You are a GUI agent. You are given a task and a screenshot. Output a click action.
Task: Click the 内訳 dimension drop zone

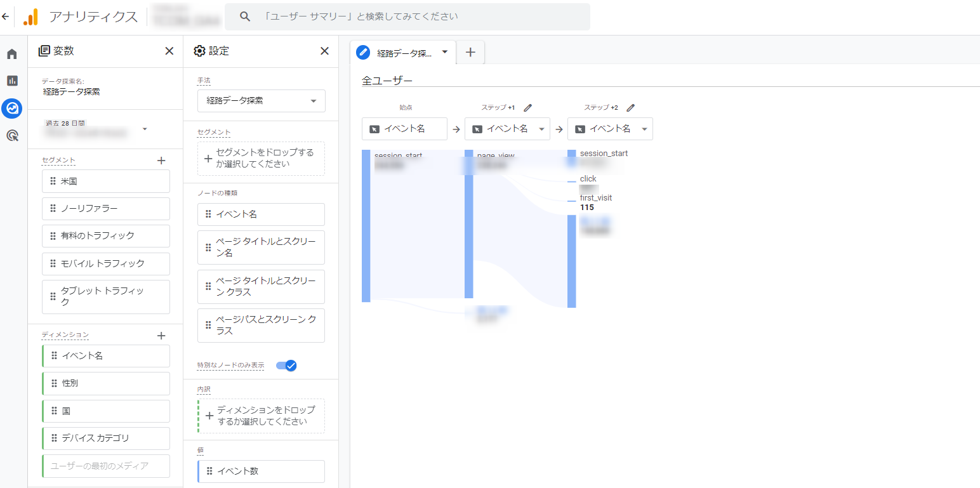coord(261,416)
